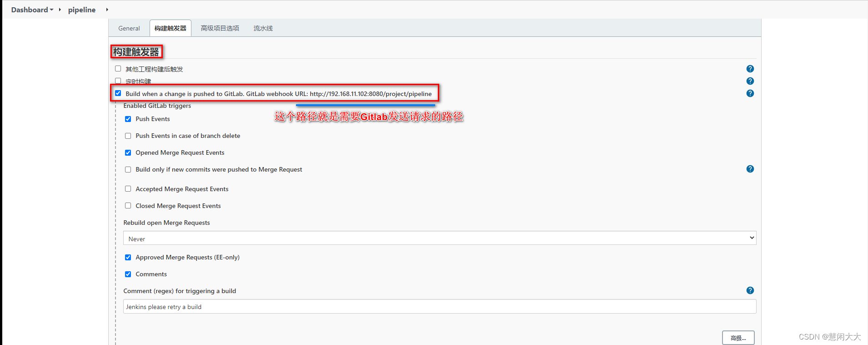Open help icon for 定时构建 option
The image size is (868, 345).
click(750, 81)
